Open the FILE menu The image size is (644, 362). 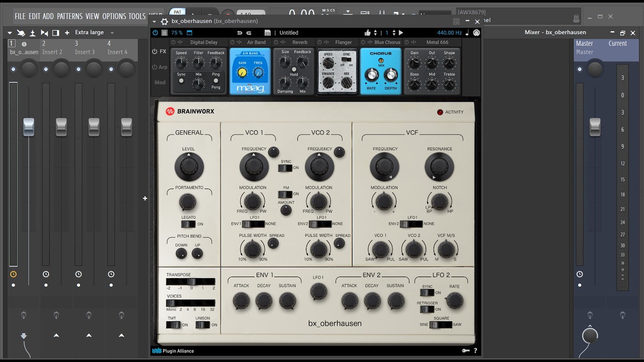(20, 16)
